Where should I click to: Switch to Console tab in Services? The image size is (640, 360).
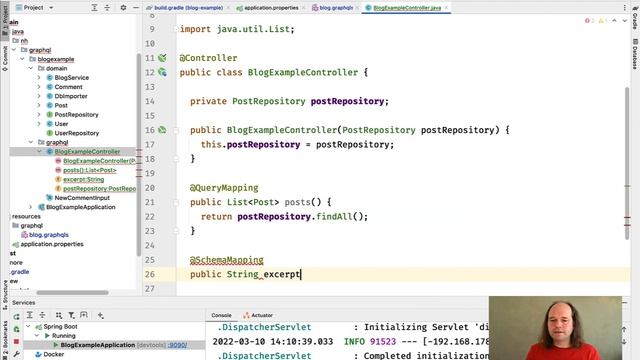pos(222,315)
